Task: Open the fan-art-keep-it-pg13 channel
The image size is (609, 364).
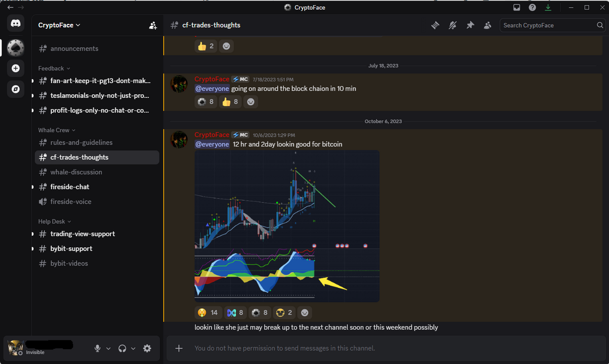Action: pos(97,81)
